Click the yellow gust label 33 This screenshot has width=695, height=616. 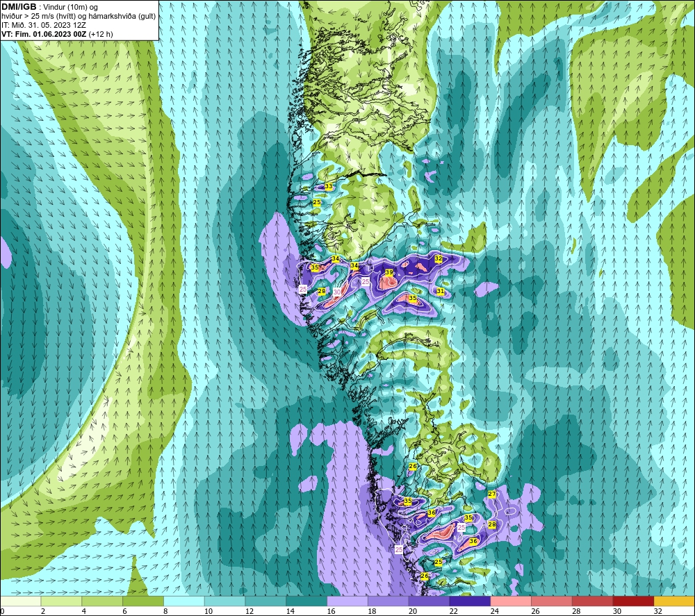pos(329,186)
